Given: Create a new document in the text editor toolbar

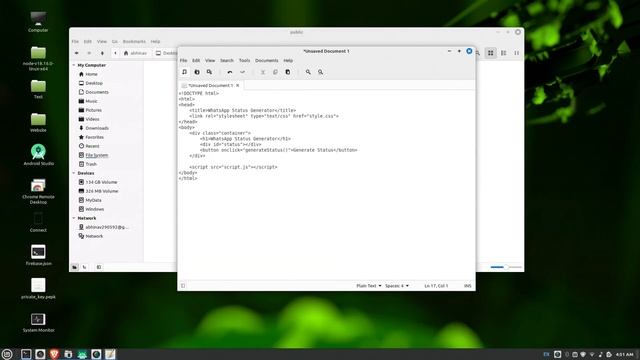Looking at the screenshot, I should (184, 72).
